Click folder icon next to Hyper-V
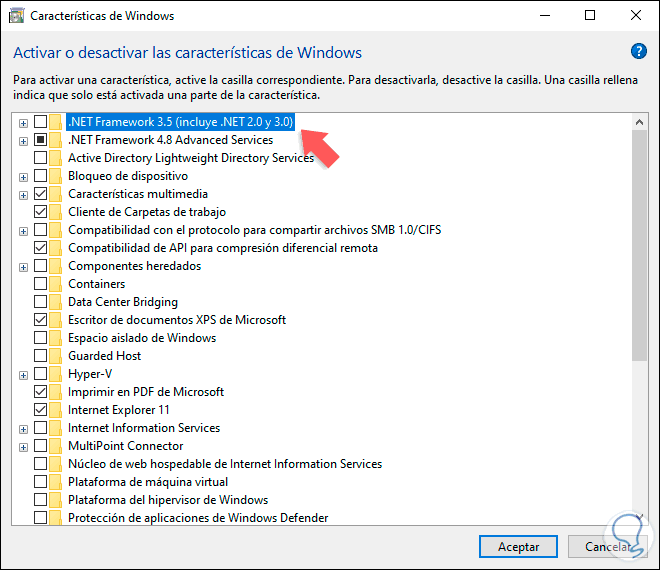The height and width of the screenshot is (570, 660). pos(55,374)
